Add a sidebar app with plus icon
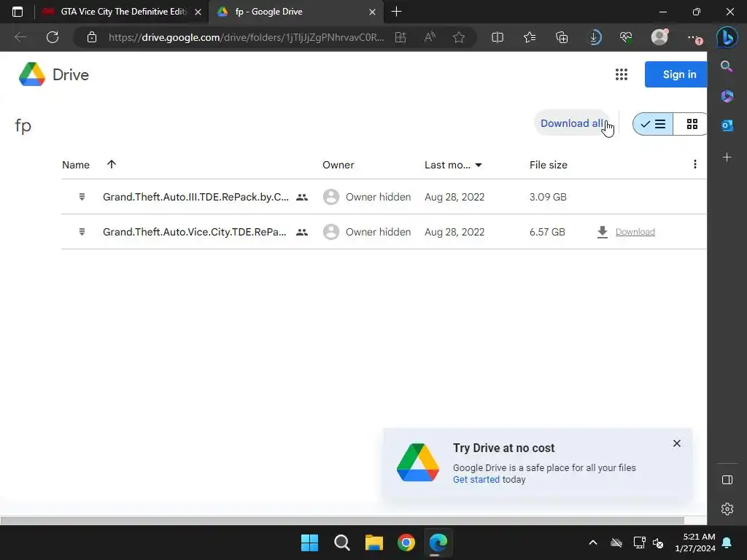Image resolution: width=747 pixels, height=560 pixels. [x=727, y=157]
